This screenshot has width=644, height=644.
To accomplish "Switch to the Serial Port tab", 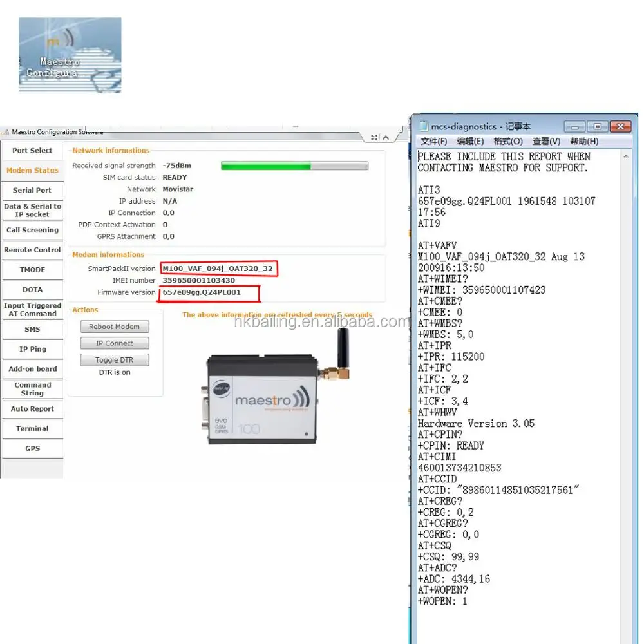I will (x=32, y=191).
